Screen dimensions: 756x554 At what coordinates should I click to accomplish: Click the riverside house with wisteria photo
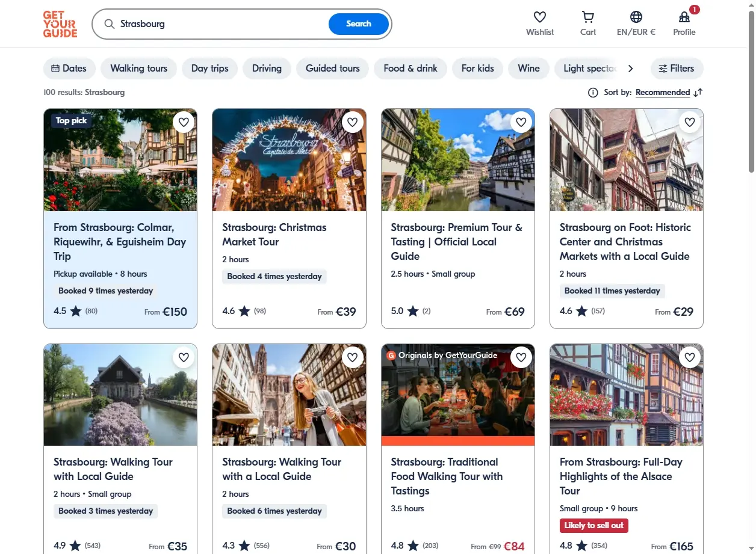pos(120,395)
